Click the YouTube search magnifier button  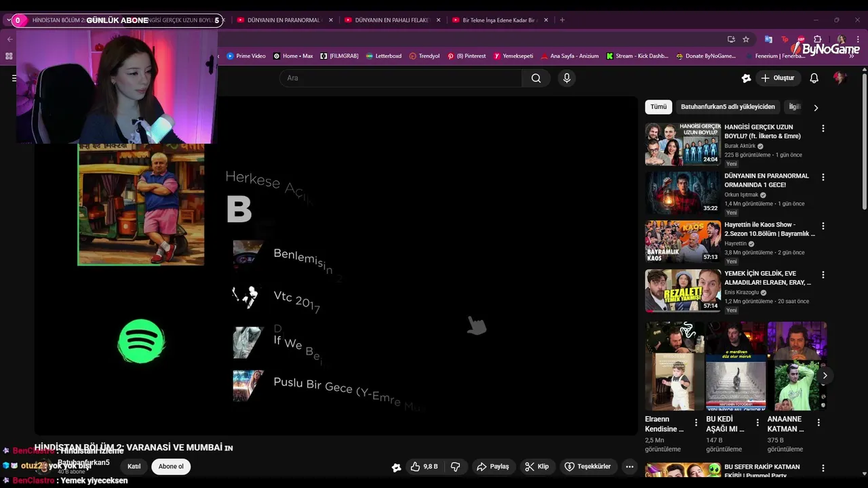[536, 78]
